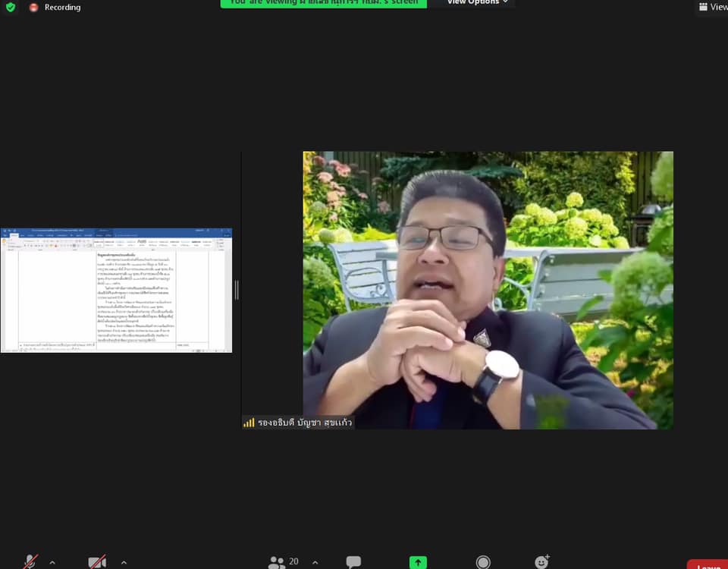Open the Participants panel showing 20
728x569 pixels.
[283, 562]
